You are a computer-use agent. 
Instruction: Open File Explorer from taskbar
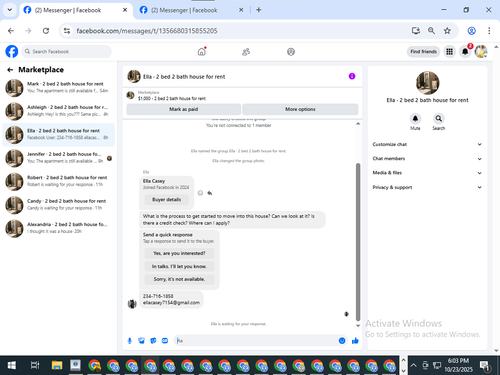(x=57, y=365)
